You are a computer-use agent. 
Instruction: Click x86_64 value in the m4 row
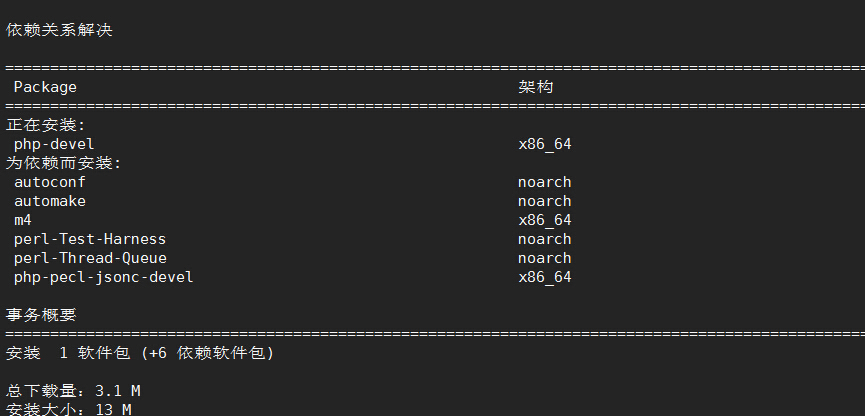pos(544,220)
